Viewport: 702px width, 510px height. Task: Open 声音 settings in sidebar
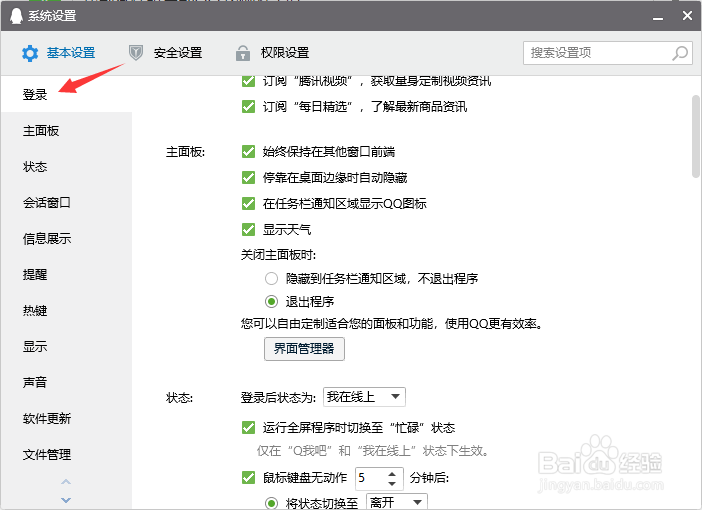66,382
